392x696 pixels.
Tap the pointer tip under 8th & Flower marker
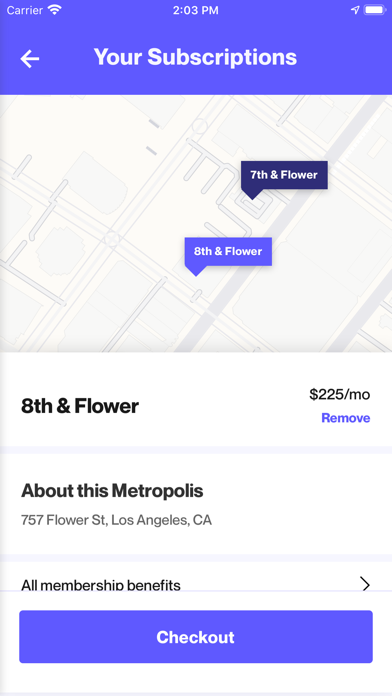196,271
